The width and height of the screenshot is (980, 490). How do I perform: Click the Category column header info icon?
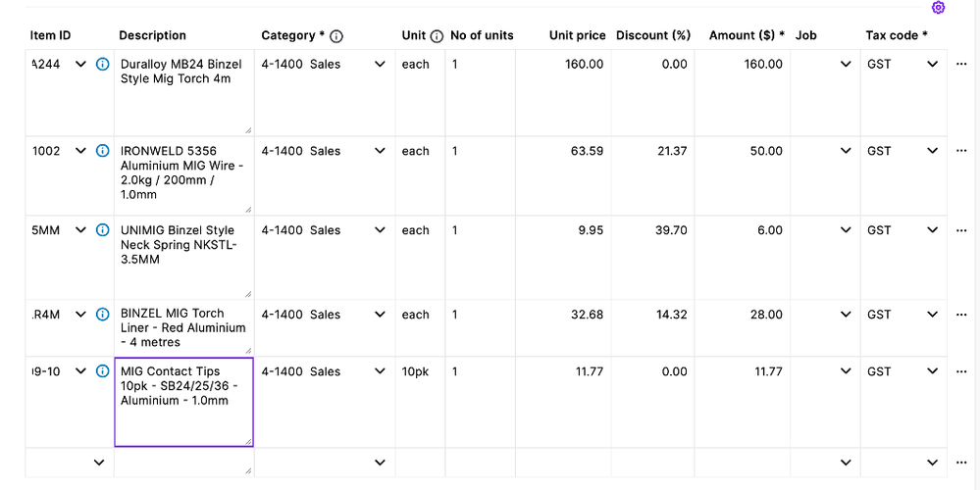(336, 36)
